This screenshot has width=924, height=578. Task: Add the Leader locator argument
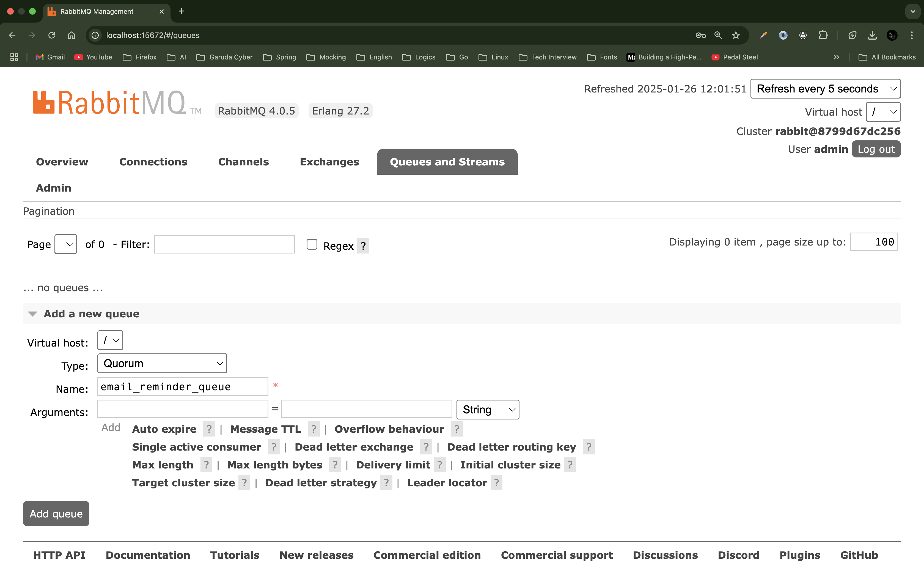(x=447, y=483)
